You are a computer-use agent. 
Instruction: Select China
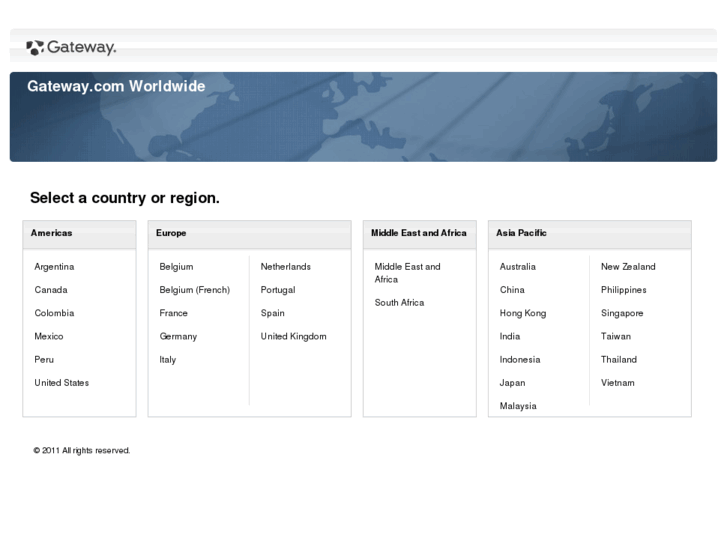tap(512, 290)
